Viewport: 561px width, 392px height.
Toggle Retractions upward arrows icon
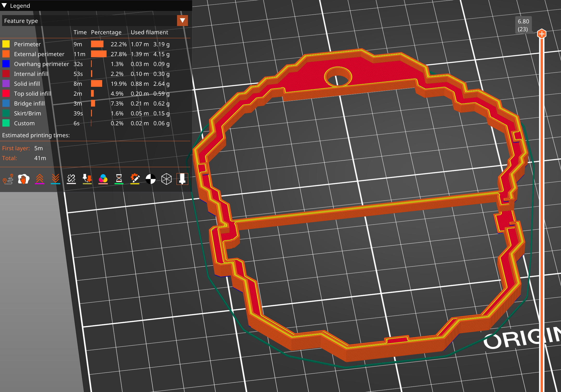pos(40,179)
